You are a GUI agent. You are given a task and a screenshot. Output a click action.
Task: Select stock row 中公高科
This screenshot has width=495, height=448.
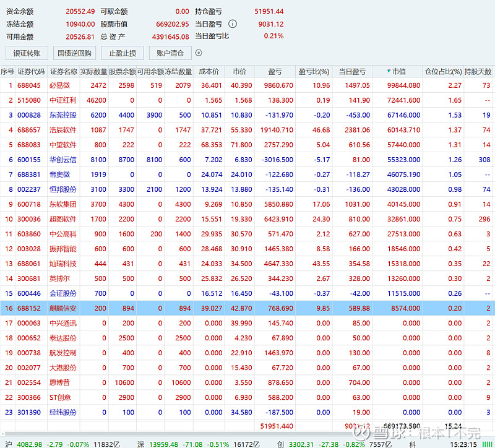[x=246, y=234]
